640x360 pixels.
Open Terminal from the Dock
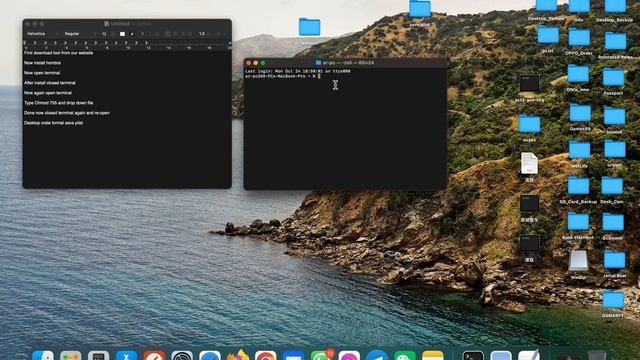473,355
